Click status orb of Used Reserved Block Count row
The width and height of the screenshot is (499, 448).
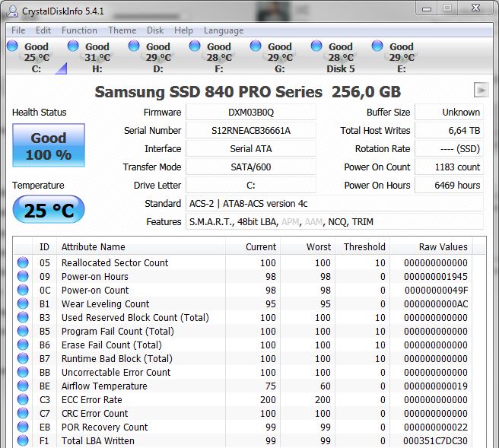click(23, 317)
